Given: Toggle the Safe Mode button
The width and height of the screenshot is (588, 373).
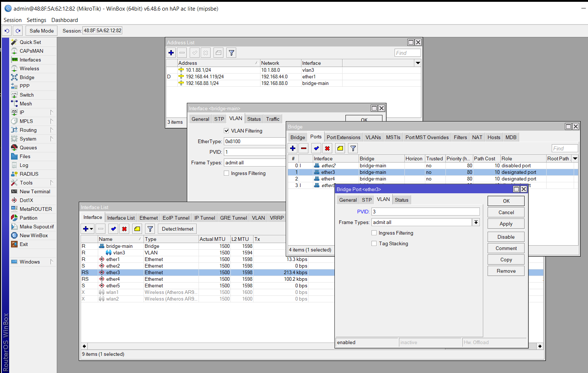Looking at the screenshot, I should point(41,31).
